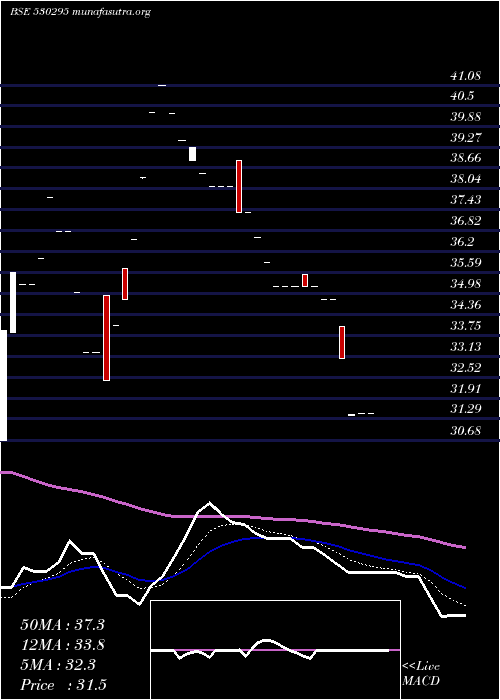Select the 40.5 price level label
This screenshot has width=500, height=700.
[x=462, y=96]
